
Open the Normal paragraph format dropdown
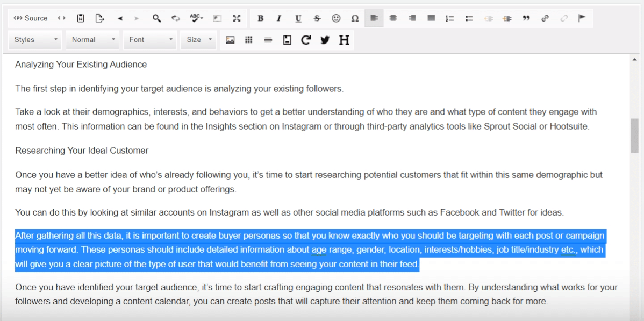[93, 40]
